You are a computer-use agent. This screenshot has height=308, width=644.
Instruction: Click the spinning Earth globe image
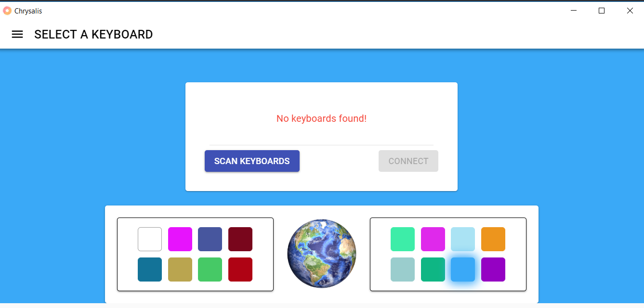click(x=321, y=254)
